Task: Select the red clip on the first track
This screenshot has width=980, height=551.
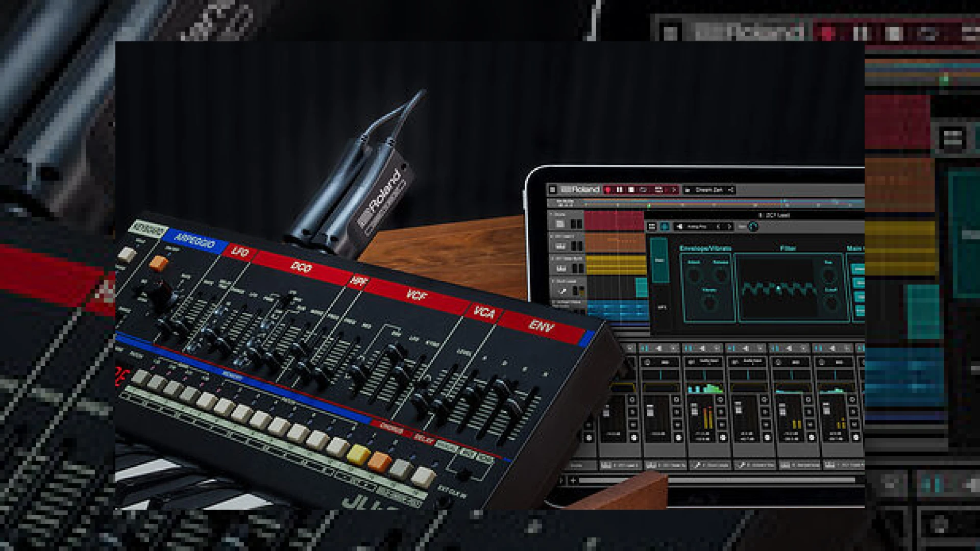Action: 614,221
